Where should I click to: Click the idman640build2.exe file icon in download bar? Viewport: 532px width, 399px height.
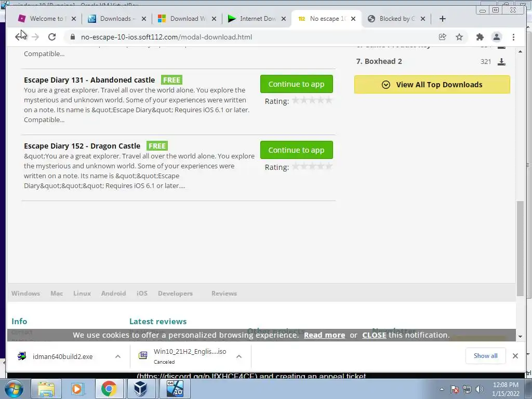(22, 356)
